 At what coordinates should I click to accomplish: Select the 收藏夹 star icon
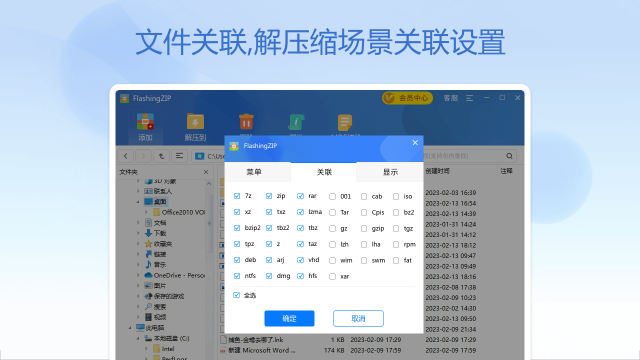149,244
